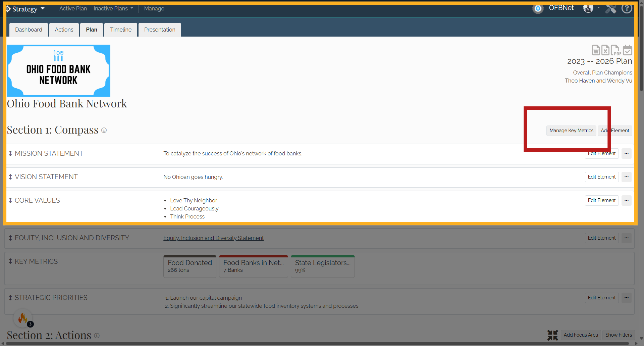Image resolution: width=644 pixels, height=346 pixels.
Task: Edit Element for Strategic Priorities
Action: [x=602, y=298]
